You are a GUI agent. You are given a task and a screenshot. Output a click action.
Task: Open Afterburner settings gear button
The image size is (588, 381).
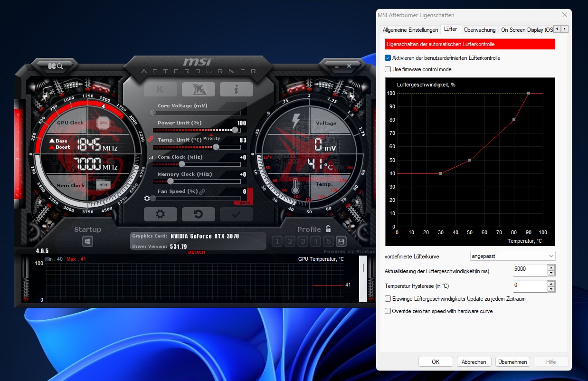pyautogui.click(x=160, y=214)
